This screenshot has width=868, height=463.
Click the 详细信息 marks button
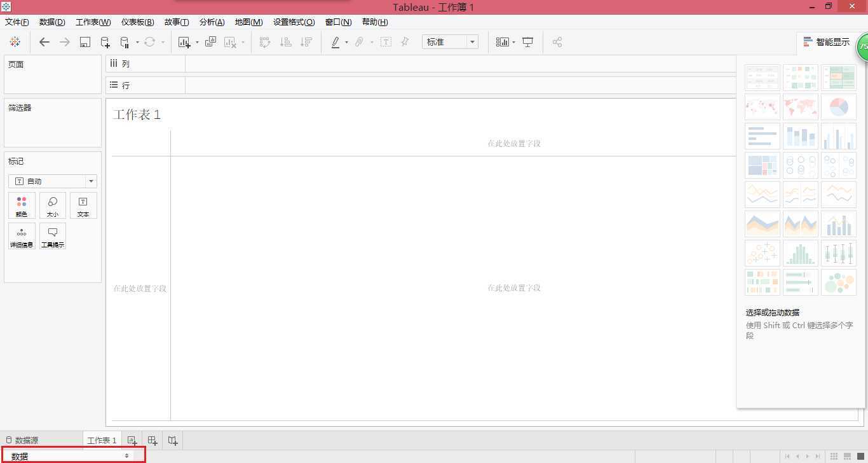tap(22, 236)
